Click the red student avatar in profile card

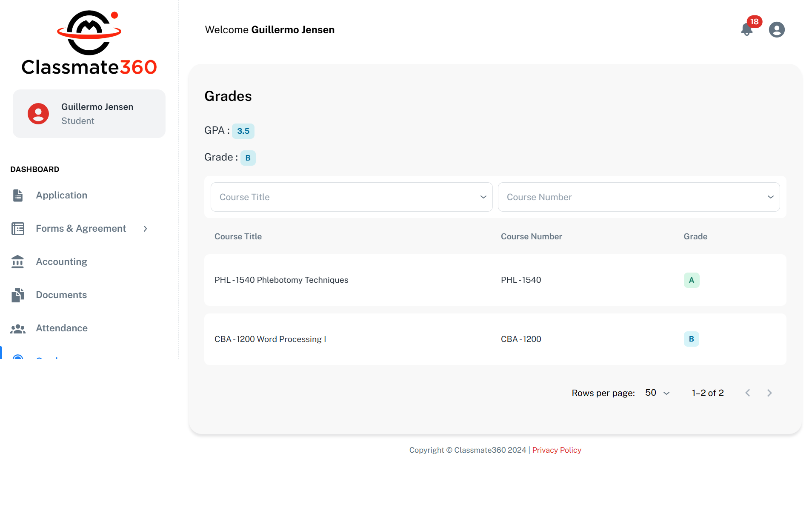[38, 114]
